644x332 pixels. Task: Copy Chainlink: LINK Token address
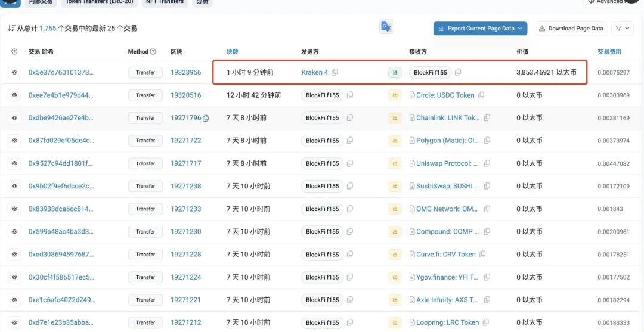coord(487,118)
